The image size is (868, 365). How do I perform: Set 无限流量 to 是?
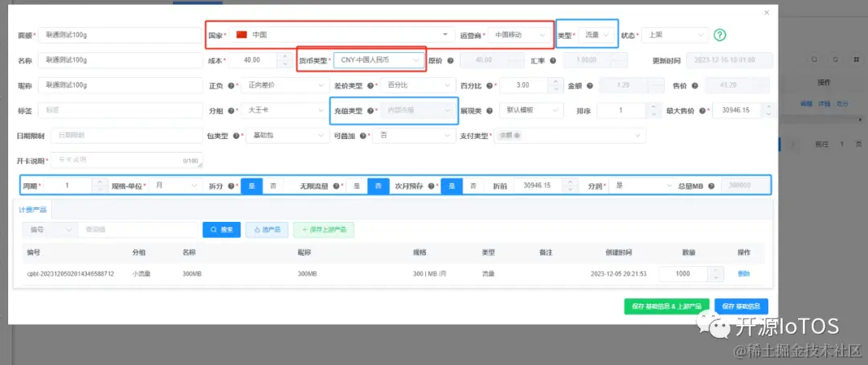(357, 186)
